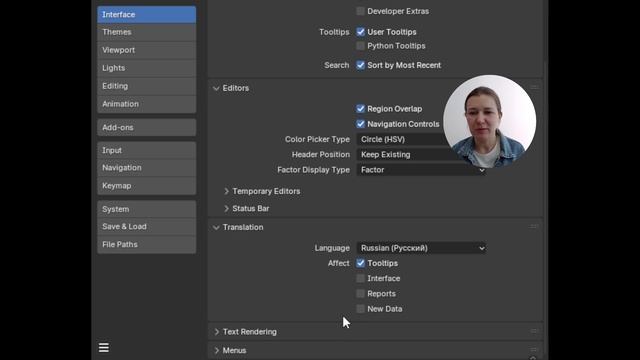Open the Animation preferences tab
The image size is (640, 360).
(x=147, y=104)
